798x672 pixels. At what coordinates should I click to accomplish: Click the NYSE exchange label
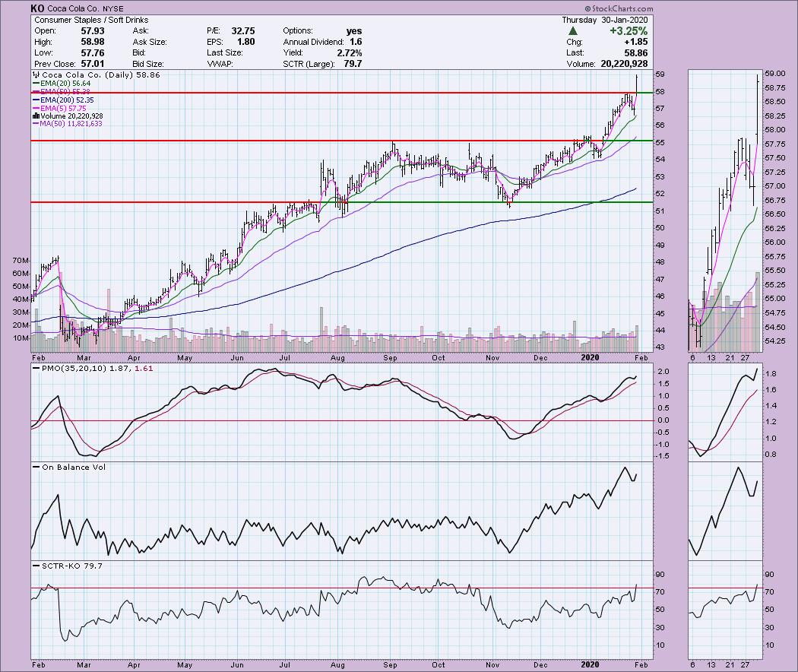tap(112, 8)
